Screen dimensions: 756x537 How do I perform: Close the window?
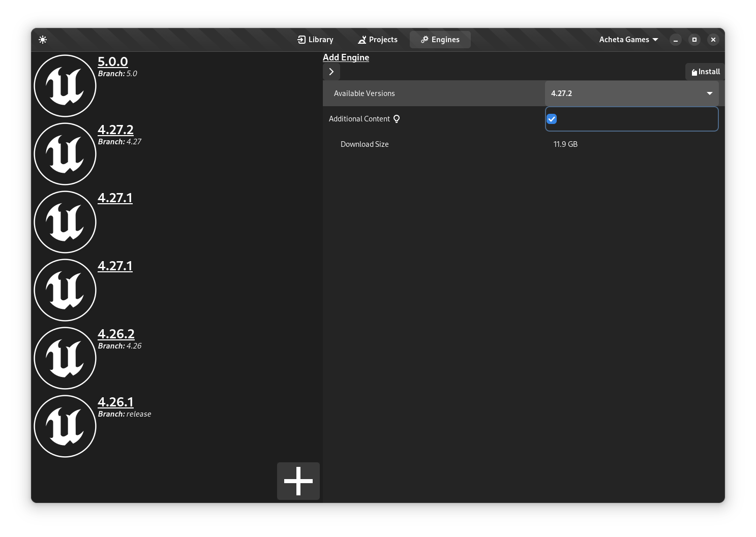click(x=713, y=40)
